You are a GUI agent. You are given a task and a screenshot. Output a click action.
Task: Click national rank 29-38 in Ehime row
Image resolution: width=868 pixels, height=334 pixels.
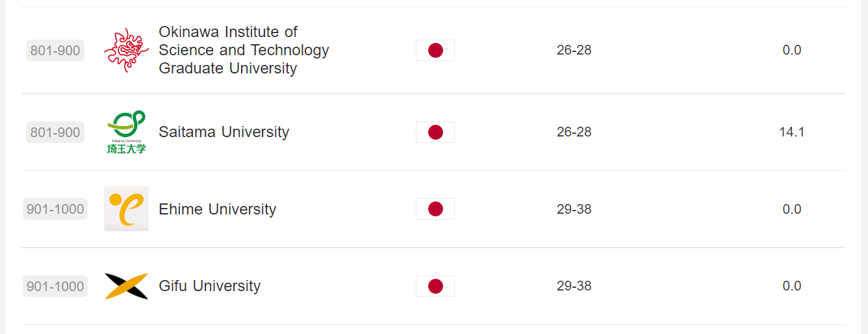(x=574, y=209)
